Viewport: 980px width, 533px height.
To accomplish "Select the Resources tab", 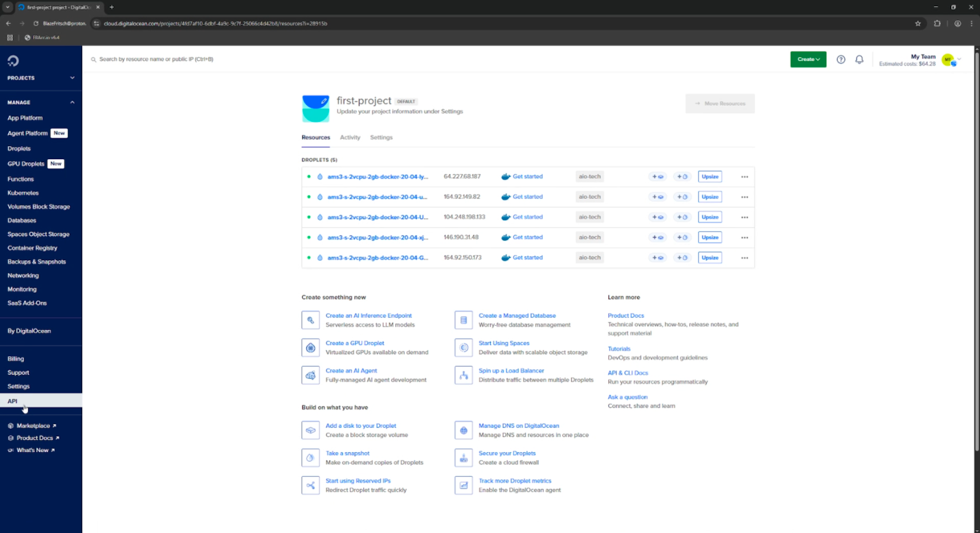I will (315, 138).
